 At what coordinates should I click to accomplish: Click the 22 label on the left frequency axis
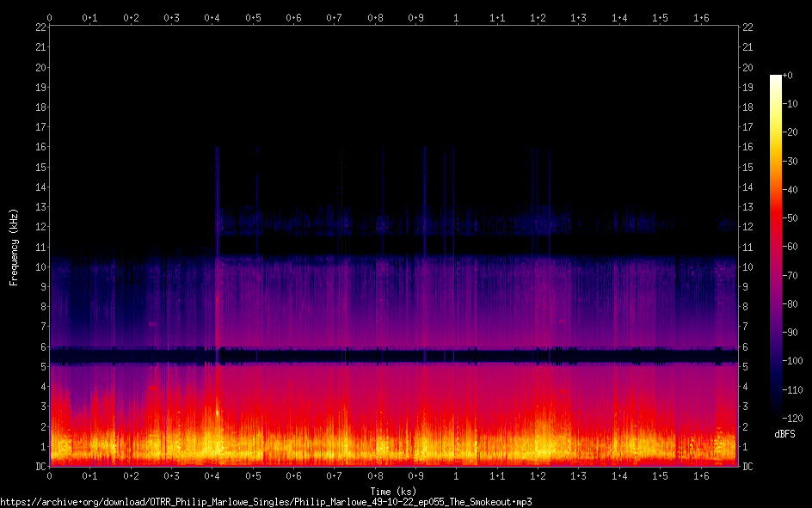point(40,27)
